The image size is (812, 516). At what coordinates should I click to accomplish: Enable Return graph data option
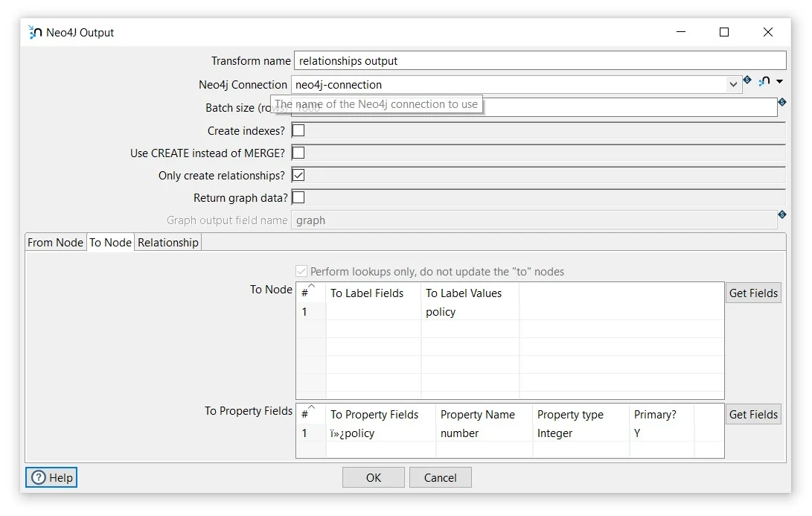[298, 197]
